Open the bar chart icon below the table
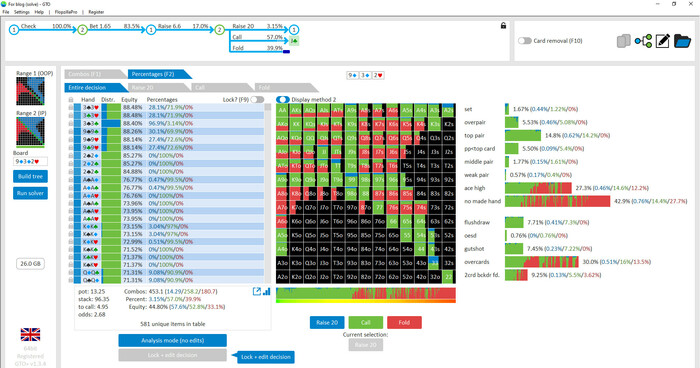The image size is (700, 368). [267, 291]
